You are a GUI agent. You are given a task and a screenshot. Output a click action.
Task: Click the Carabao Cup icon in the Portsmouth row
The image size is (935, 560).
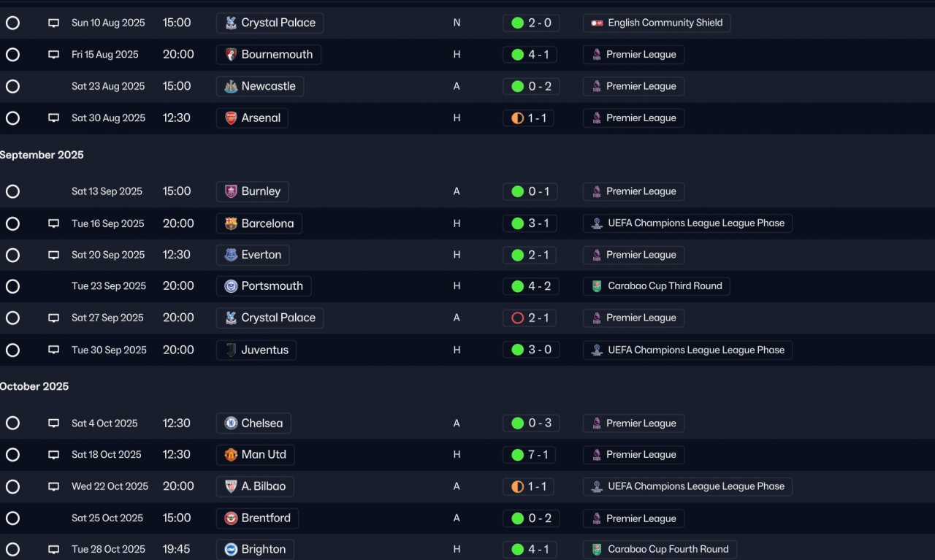(597, 286)
